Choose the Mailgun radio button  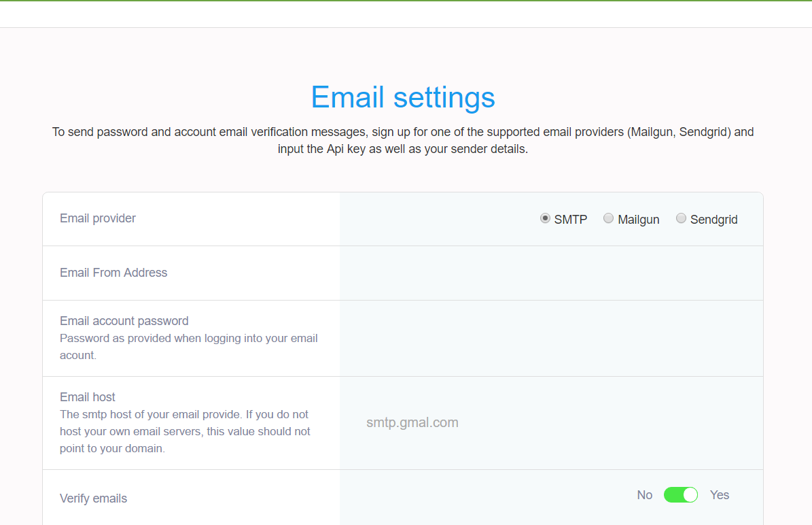click(608, 218)
